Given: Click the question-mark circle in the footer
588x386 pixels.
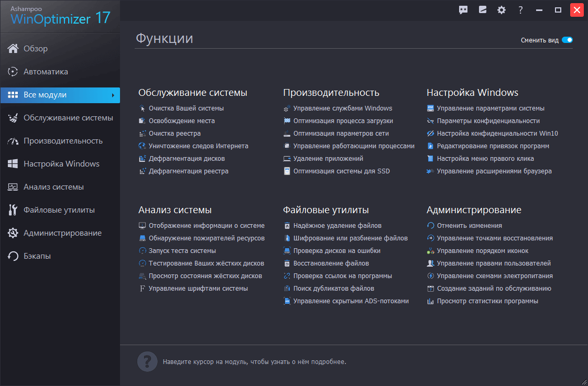Looking at the screenshot, I should [x=147, y=361].
